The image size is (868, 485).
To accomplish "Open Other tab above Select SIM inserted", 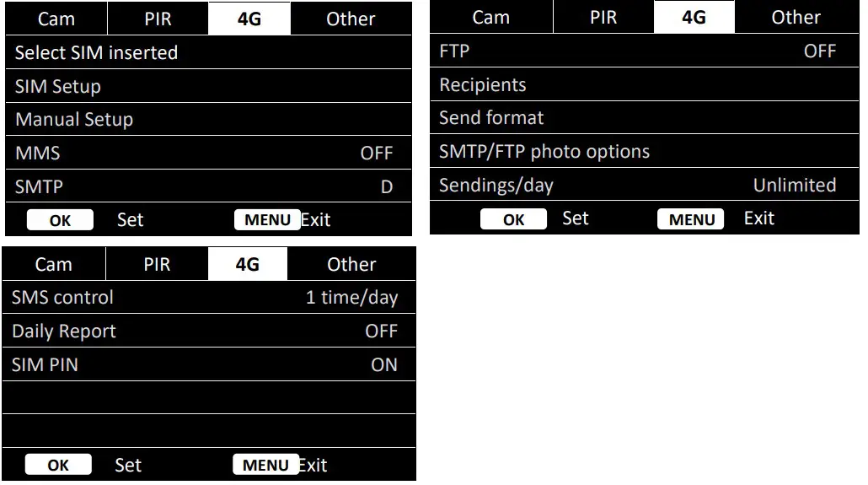I will click(351, 19).
